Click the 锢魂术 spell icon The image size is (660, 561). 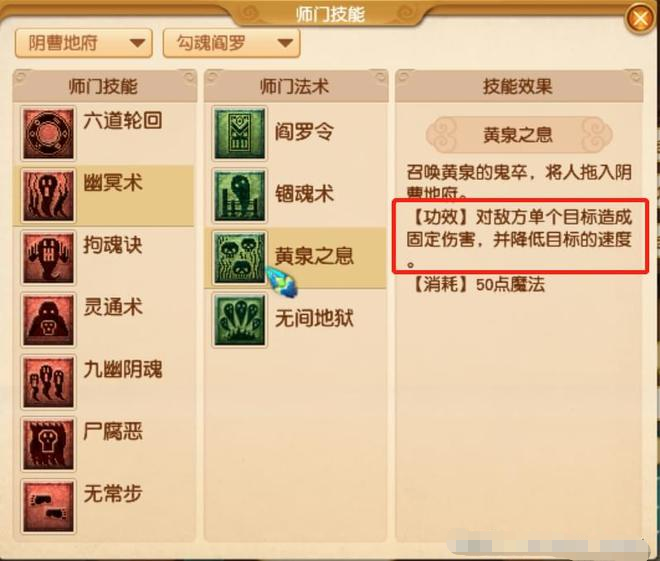click(240, 196)
